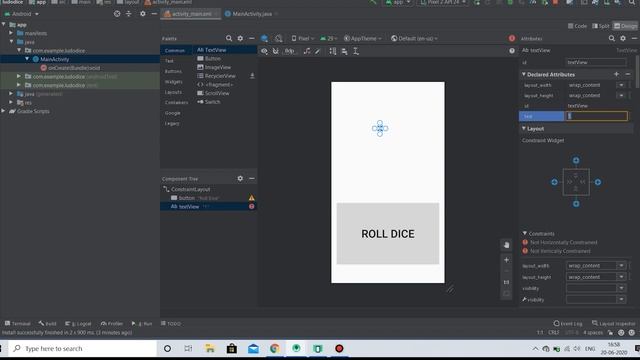The width and height of the screenshot is (640, 360).
Task: Open Chrome from the Windows taskbar
Action: click(275, 349)
